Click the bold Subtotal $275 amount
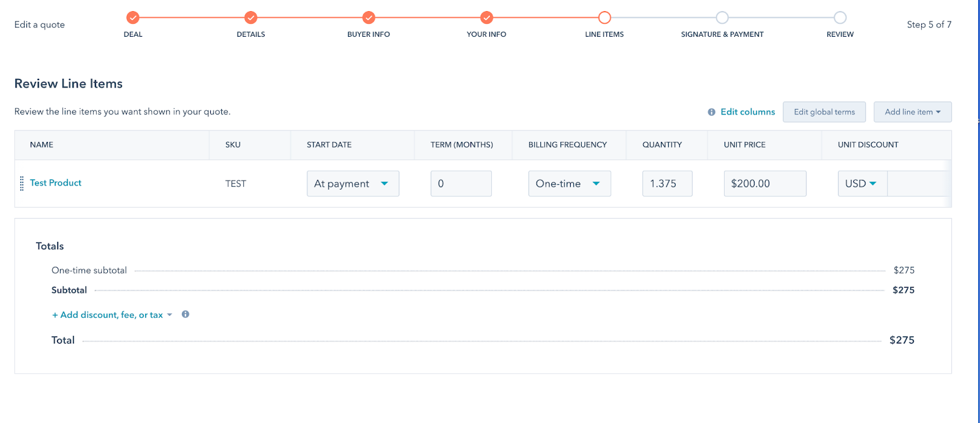980x423 pixels. click(904, 290)
